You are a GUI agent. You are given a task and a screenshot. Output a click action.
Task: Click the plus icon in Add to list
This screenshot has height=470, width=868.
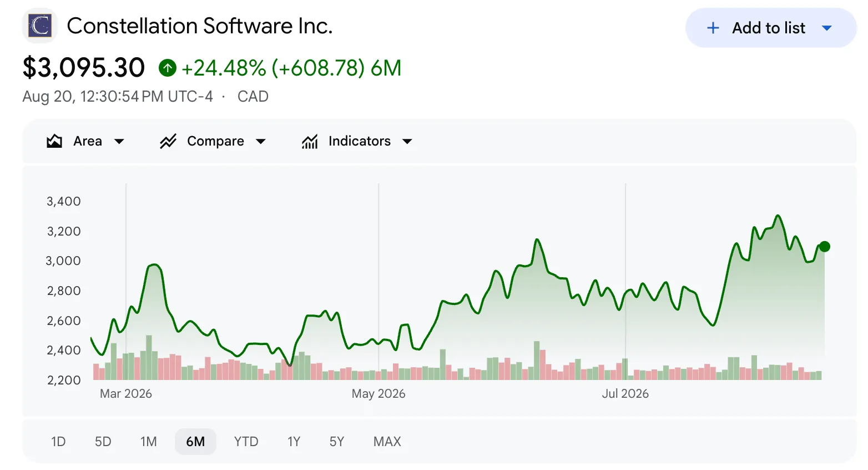[x=713, y=28]
